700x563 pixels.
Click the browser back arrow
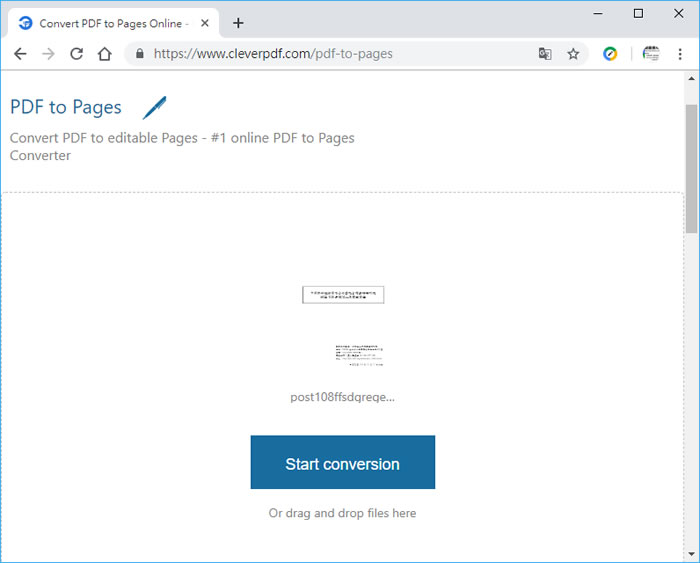[20, 54]
